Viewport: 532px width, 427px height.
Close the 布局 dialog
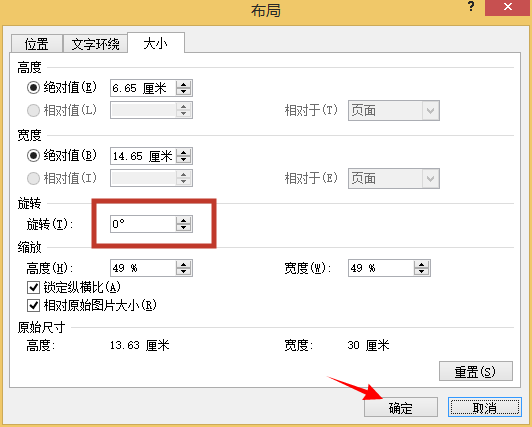[x=508, y=7]
